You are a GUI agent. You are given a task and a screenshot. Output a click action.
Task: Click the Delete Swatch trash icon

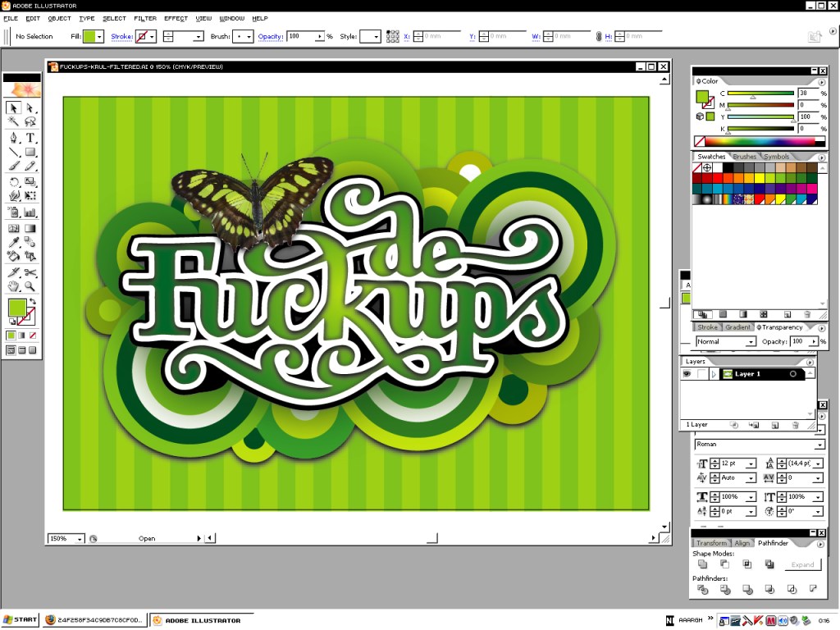[x=807, y=314]
